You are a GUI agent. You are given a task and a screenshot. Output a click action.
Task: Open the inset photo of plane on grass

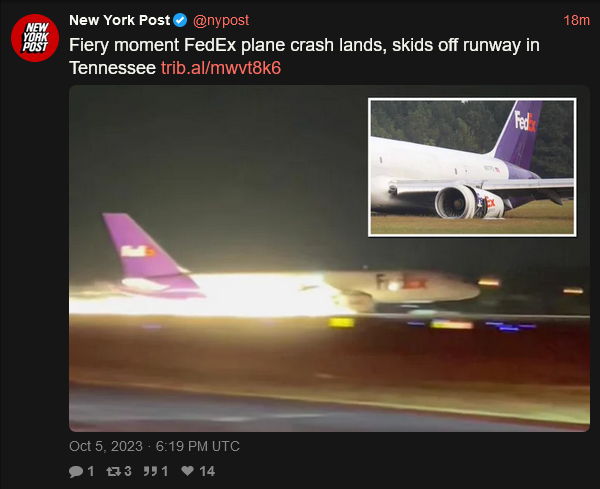[x=472, y=167]
